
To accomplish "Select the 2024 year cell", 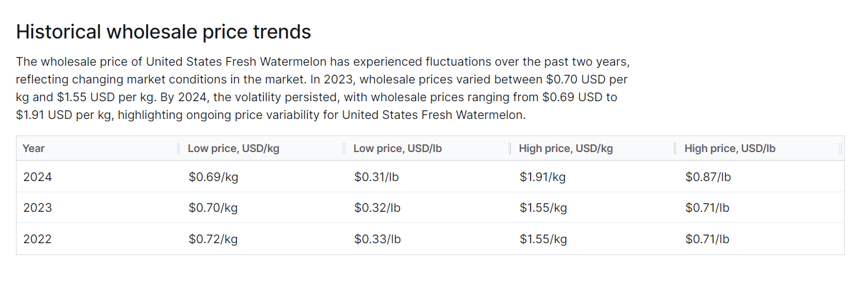I will (x=37, y=177).
